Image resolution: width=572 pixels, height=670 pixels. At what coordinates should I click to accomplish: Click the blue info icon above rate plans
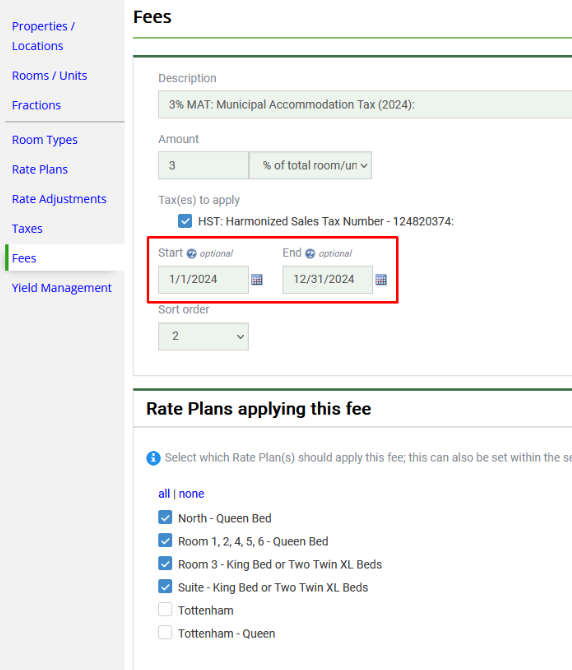153,458
